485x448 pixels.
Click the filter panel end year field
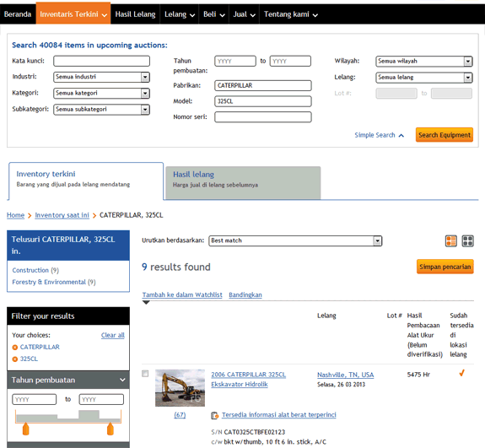tap(101, 399)
